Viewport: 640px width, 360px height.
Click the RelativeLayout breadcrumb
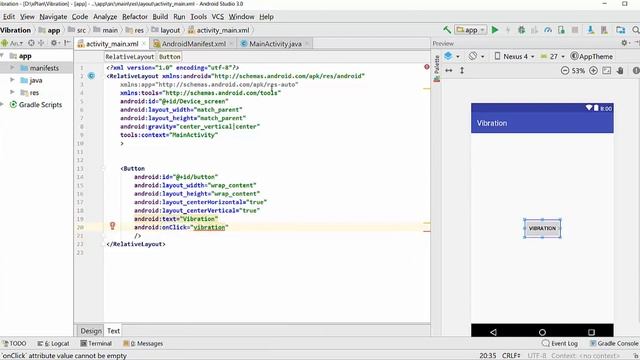129,57
